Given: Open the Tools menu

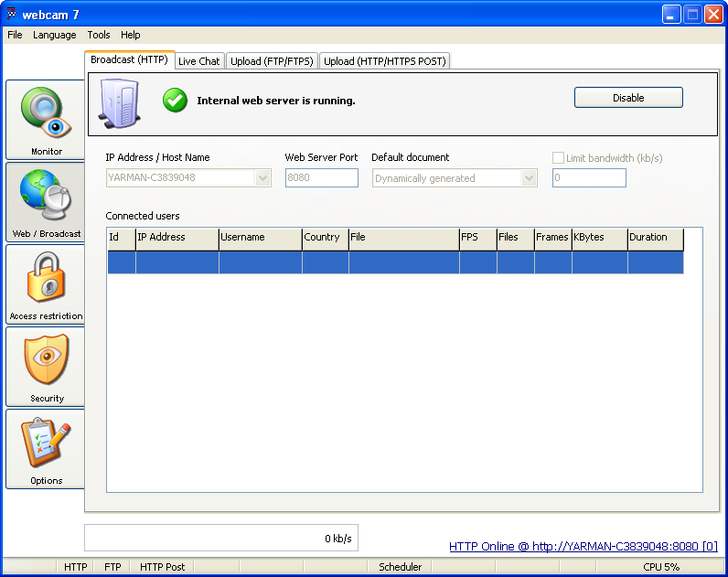Looking at the screenshot, I should point(99,35).
